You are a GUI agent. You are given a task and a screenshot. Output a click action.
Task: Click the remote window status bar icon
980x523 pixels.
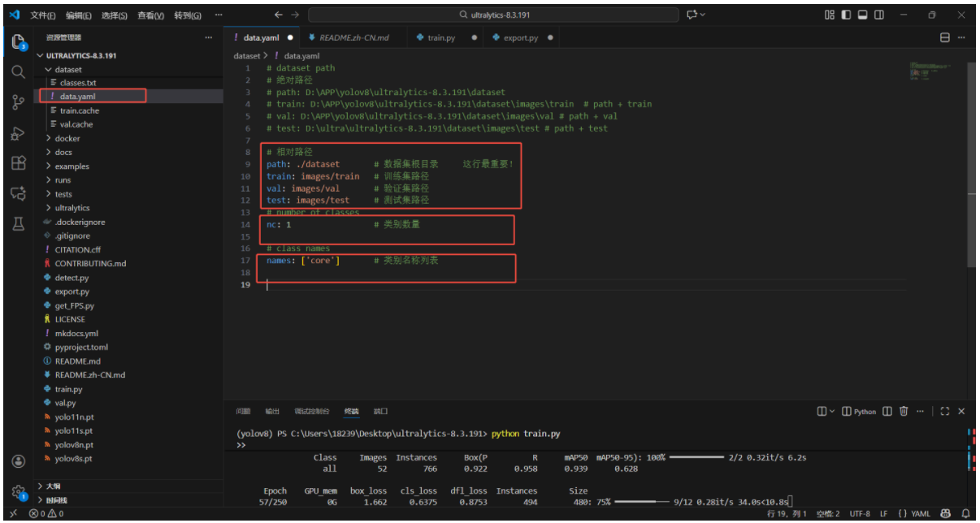[12, 513]
